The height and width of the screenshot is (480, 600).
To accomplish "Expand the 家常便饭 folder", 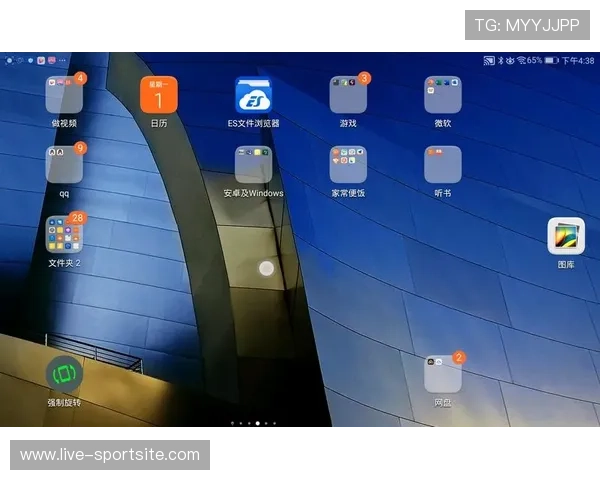I will point(348,165).
